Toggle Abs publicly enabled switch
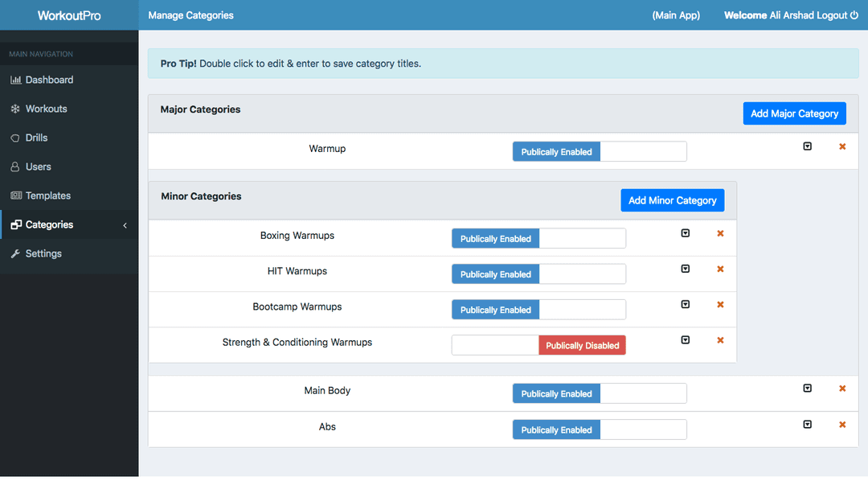Viewport: 868px width, 485px height. [x=600, y=429]
